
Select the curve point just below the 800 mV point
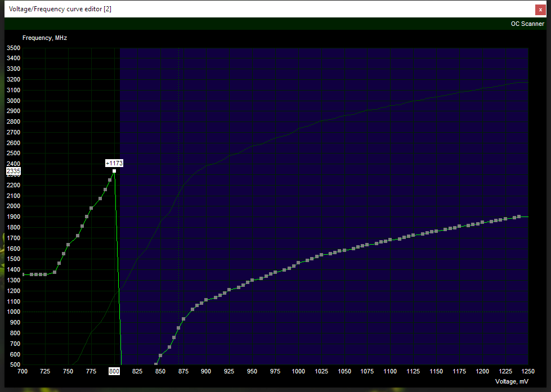(x=110, y=180)
